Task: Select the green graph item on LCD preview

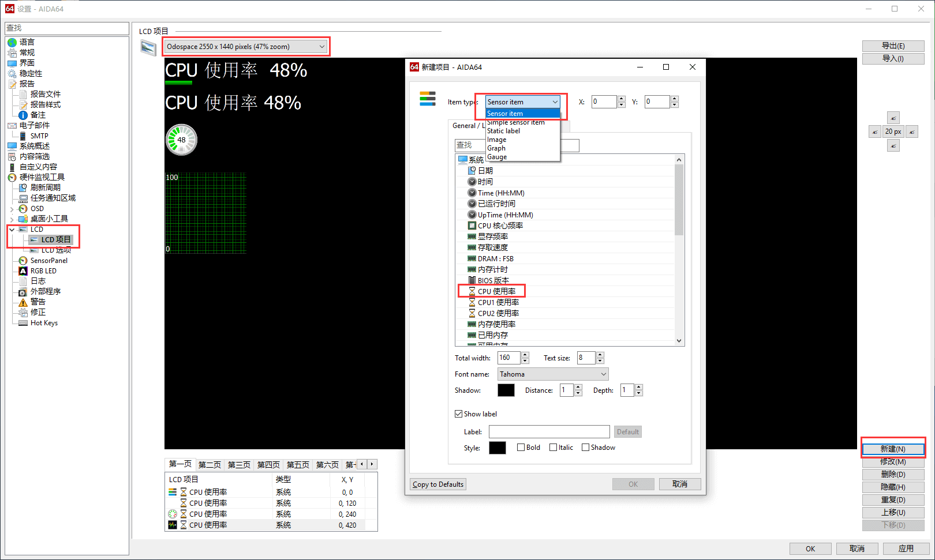Action: (x=206, y=213)
